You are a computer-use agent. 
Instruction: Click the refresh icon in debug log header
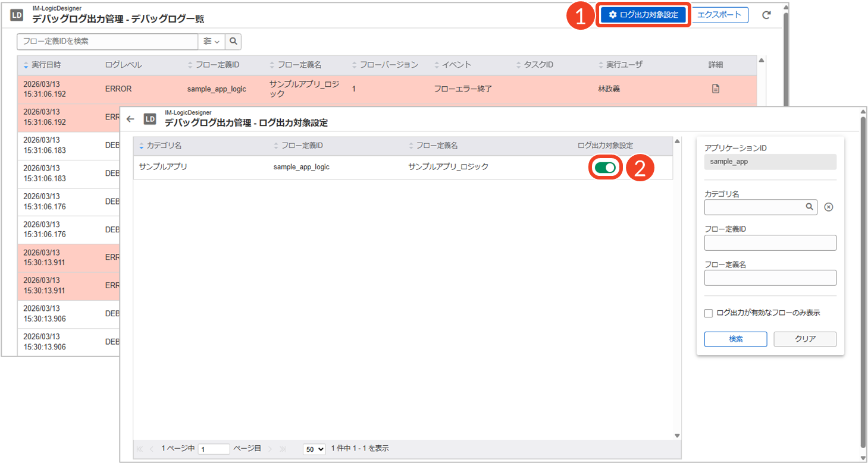(766, 15)
